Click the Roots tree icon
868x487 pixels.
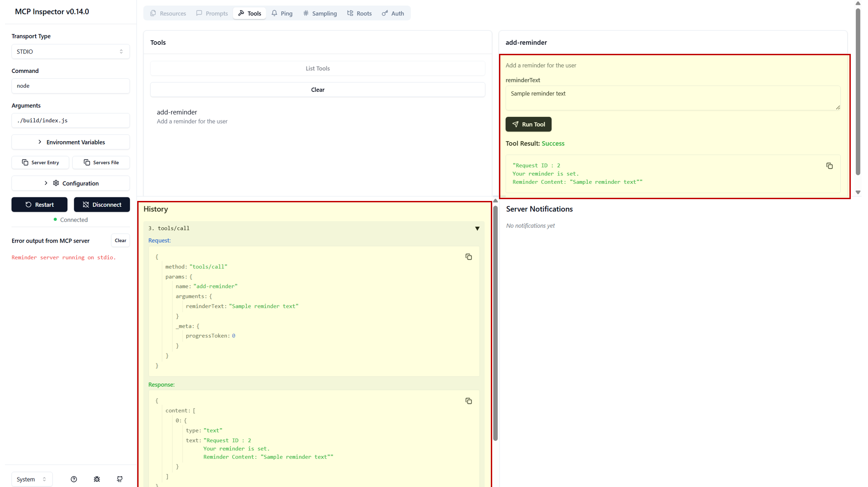[x=350, y=14]
